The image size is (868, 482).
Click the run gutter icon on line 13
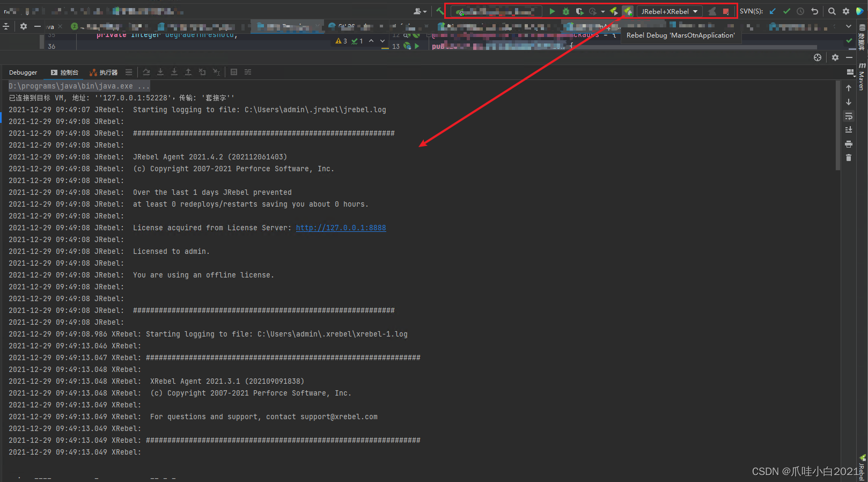click(x=417, y=46)
